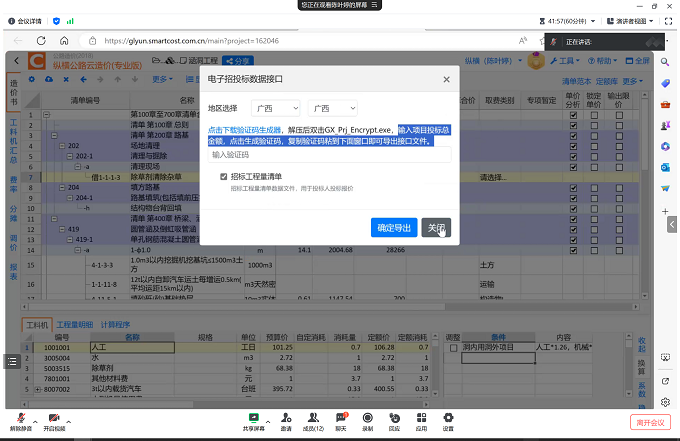Click the 开启视频 camera icon
Viewport: 680px width, 441px height.
(x=52, y=418)
